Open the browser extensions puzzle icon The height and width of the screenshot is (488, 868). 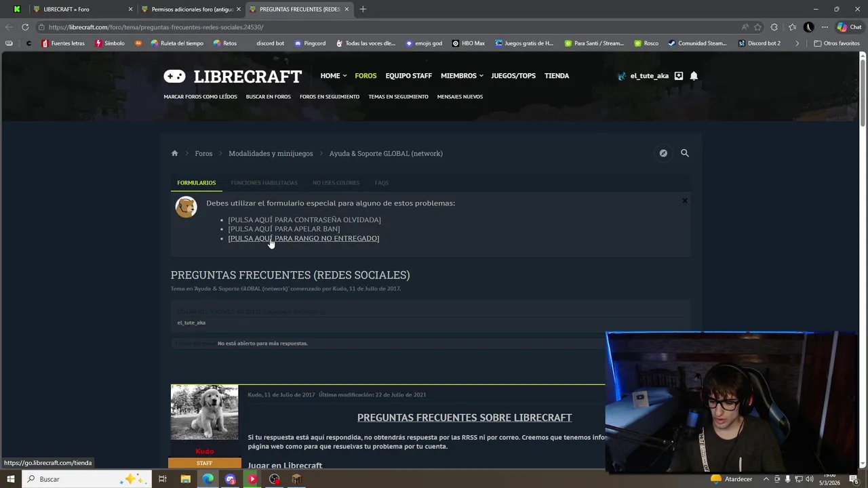click(774, 27)
